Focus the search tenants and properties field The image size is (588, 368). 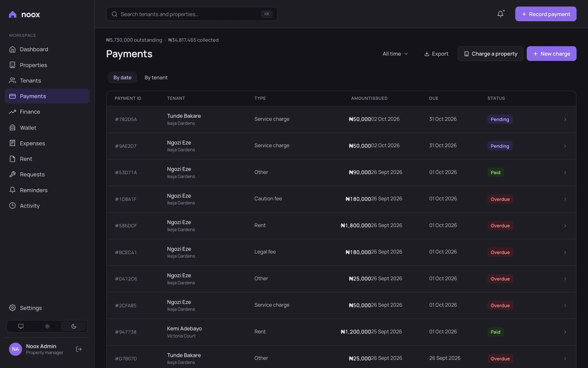(x=192, y=14)
